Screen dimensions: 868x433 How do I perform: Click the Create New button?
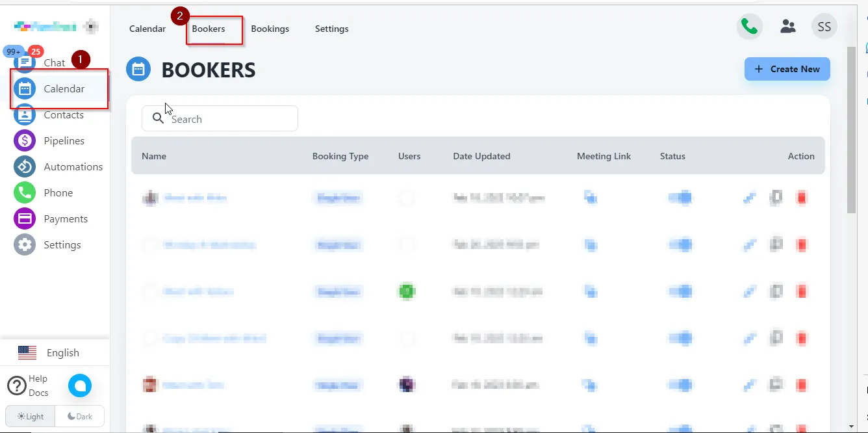(787, 69)
